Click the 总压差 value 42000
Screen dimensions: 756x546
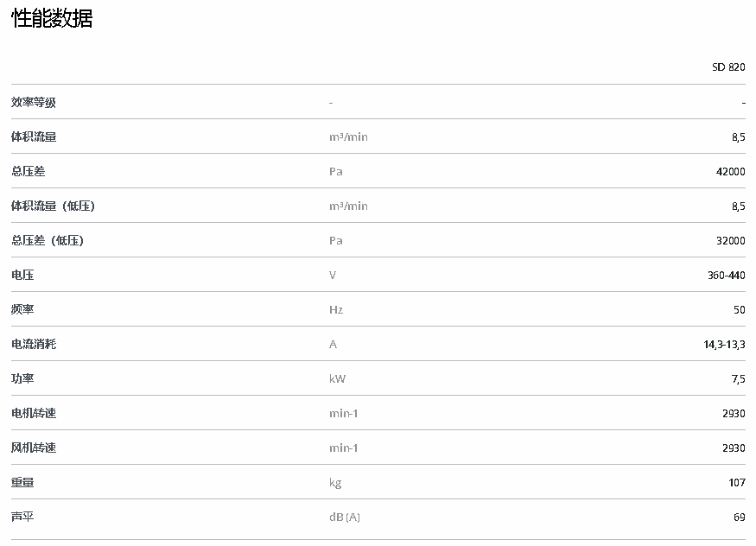[x=730, y=172]
